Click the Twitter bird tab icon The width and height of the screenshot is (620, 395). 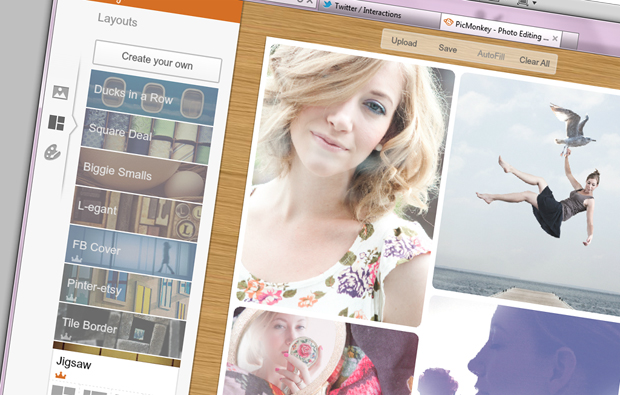[327, 4]
